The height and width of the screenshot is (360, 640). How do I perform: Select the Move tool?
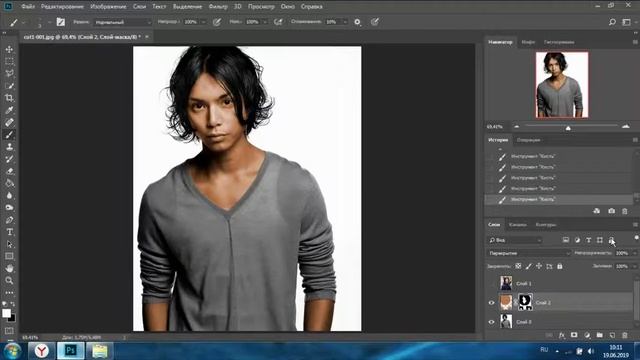click(x=9, y=49)
